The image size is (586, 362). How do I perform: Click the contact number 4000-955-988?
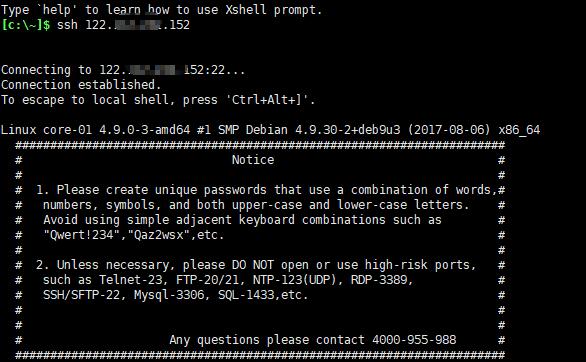point(414,340)
